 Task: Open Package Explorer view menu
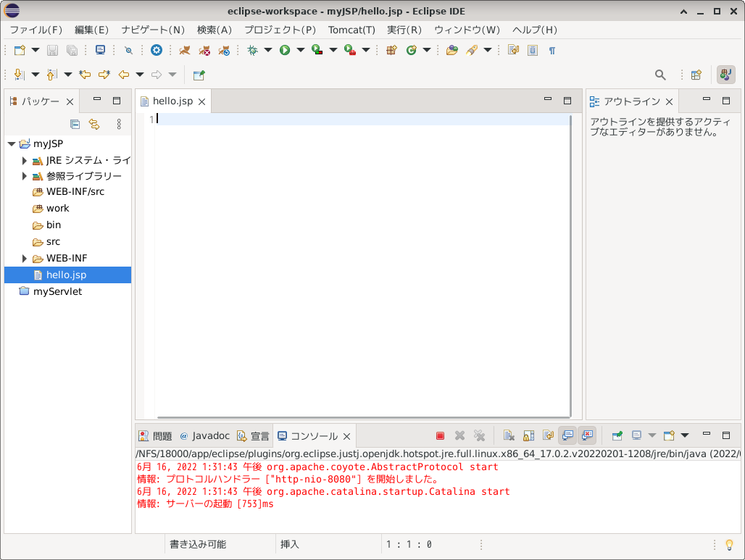(119, 125)
